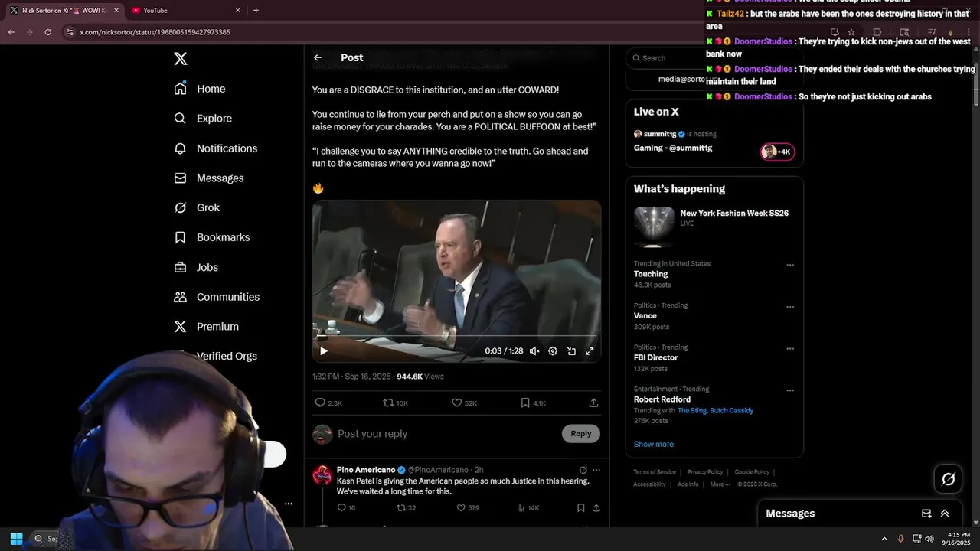The height and width of the screenshot is (551, 980).
Task: Bookmark Pino Americano's reply
Action: (581, 507)
